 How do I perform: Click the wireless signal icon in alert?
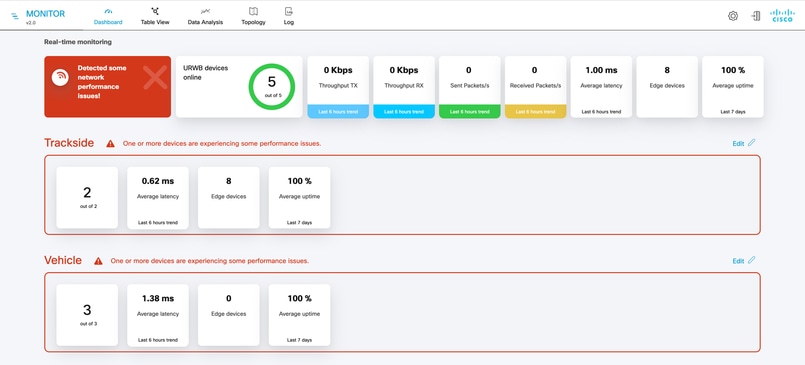pyautogui.click(x=60, y=77)
